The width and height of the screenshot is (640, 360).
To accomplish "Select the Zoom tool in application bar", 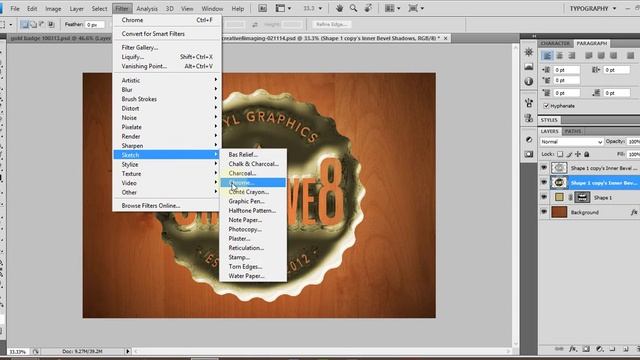I will (353, 8).
